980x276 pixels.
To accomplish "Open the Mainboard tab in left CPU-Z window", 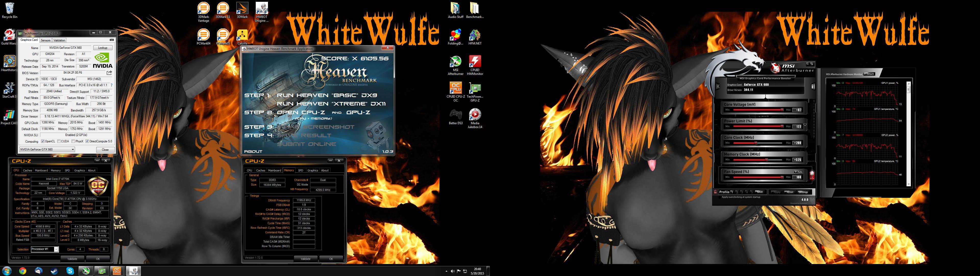I will coord(41,170).
